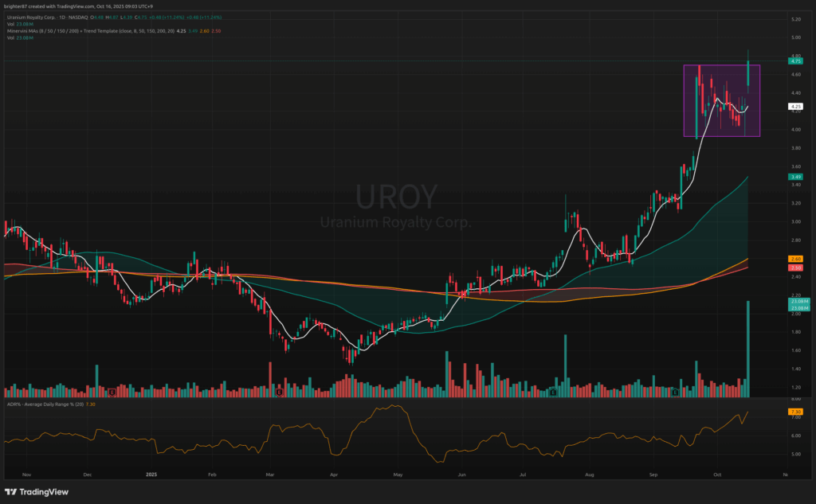Screen dimensions: 816x504
Task: Click the green 4.75 last price label
Action: (x=794, y=61)
